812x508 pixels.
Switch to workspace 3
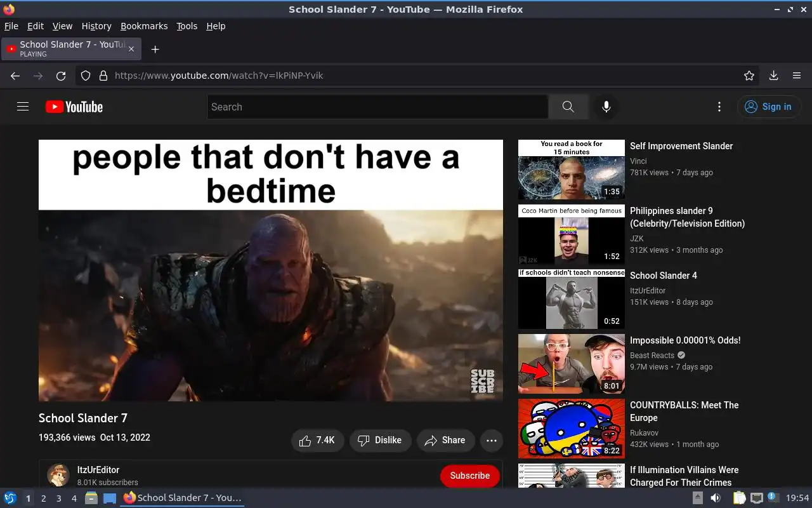[x=59, y=498]
